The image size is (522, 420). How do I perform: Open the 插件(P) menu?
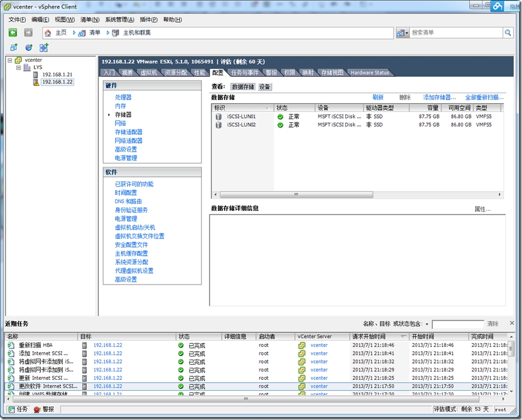point(149,20)
